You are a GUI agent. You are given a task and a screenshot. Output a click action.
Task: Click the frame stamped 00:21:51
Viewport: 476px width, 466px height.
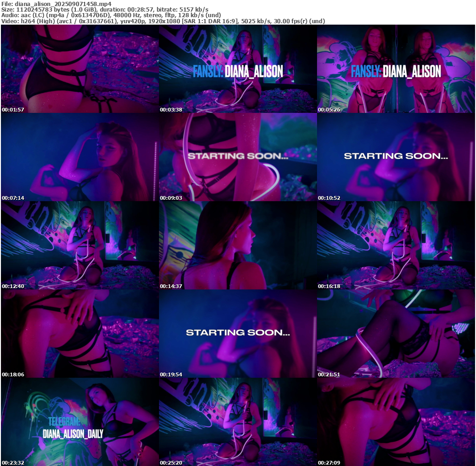coord(396,334)
